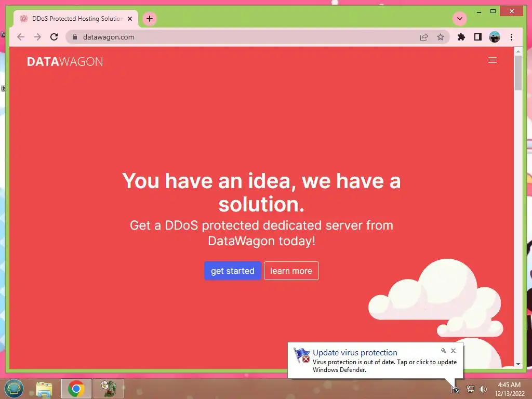Image resolution: width=532 pixels, height=399 pixels.
Task: Click the scrollbar down arrow
Action: [x=518, y=364]
